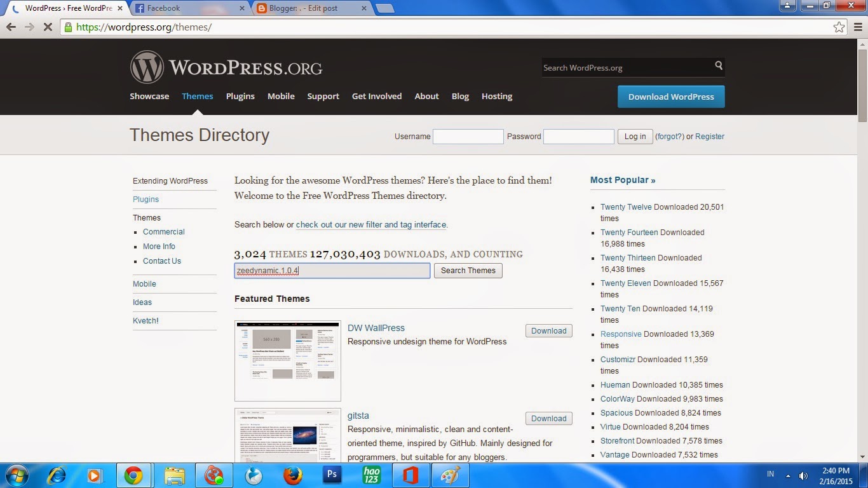Open the Blog navigation item
868x488 pixels.
point(460,97)
